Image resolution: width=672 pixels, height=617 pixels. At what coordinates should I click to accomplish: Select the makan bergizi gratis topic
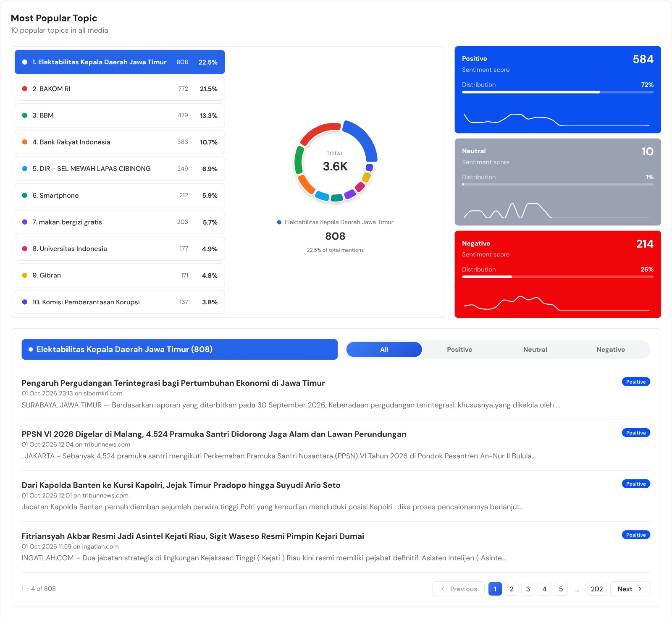coord(120,222)
